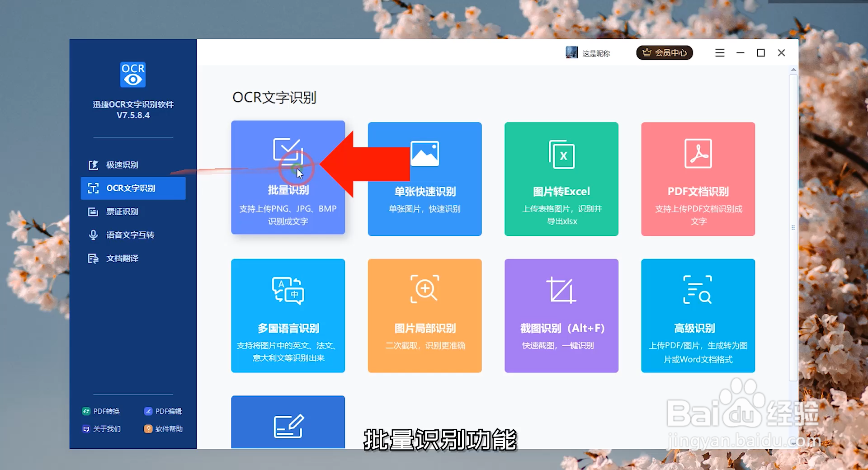Select OCR文字识别 sidebar item
868x470 pixels.
point(133,188)
